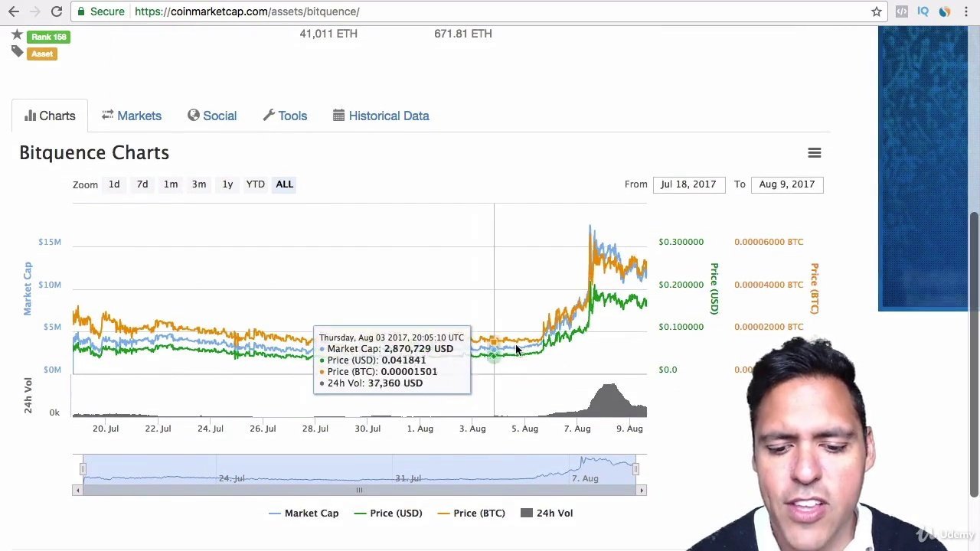This screenshot has width=980, height=551.
Task: Open the chart hamburger export menu
Action: coord(815,153)
